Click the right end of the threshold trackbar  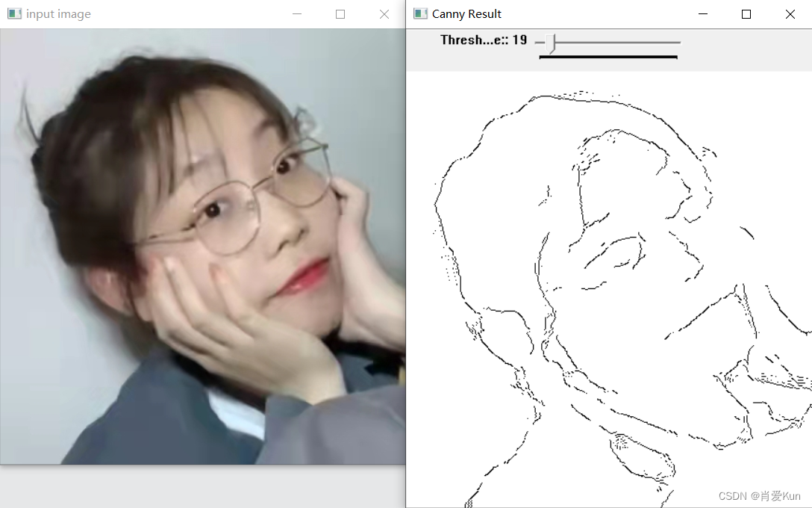(676, 43)
